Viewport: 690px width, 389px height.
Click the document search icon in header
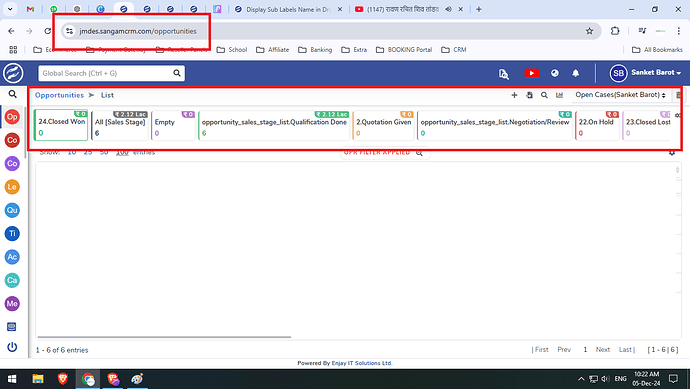[504, 74]
